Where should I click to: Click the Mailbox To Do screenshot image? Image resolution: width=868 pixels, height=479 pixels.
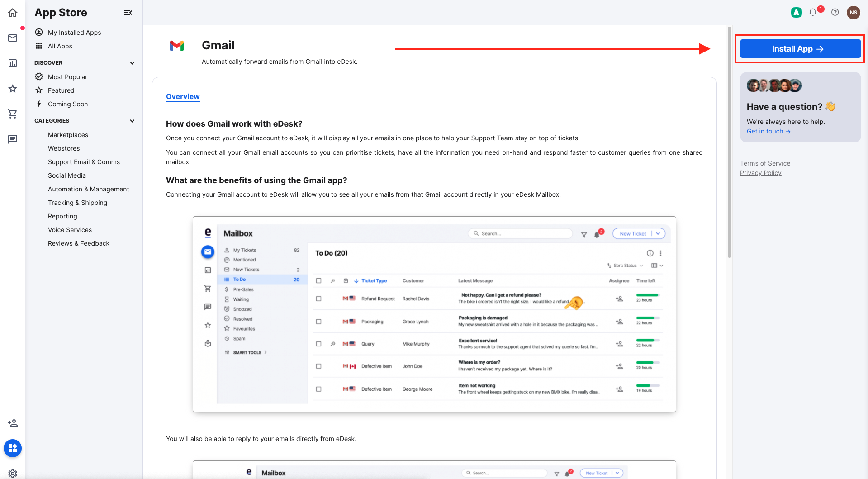click(434, 314)
